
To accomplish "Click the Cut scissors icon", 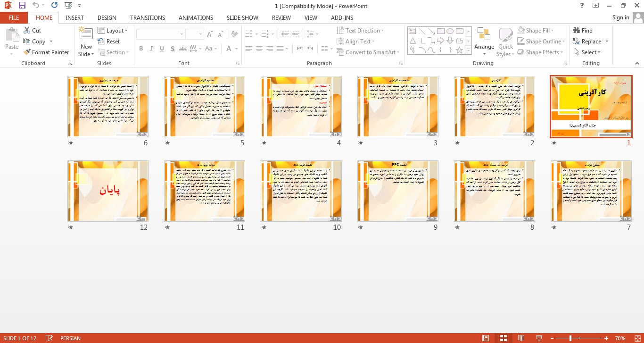I will click(x=27, y=31).
